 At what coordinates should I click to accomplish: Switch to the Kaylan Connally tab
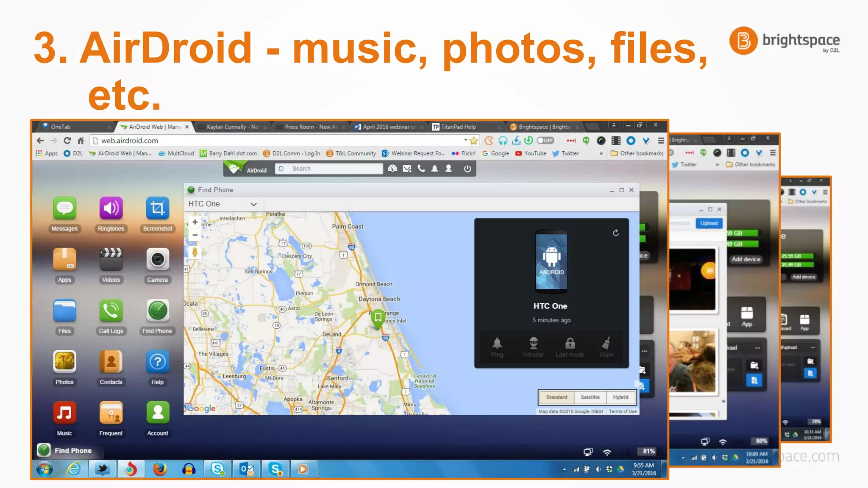point(232,127)
